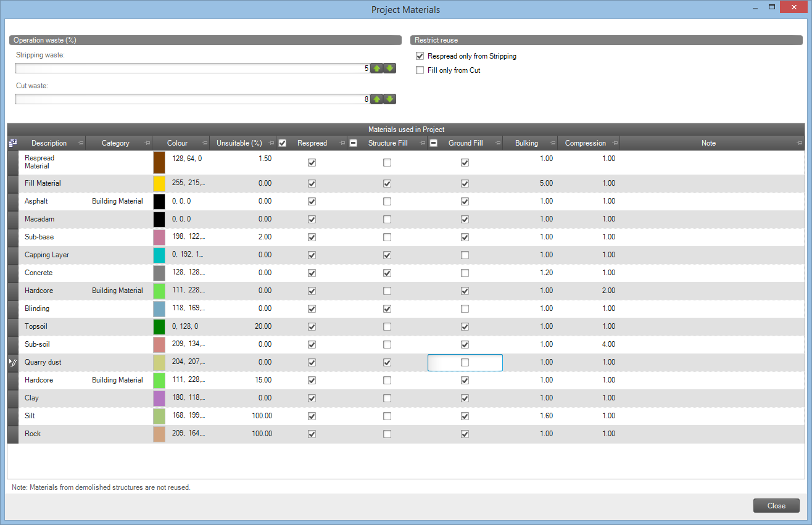
Task: Pin the Compression column header
Action: tap(615, 143)
